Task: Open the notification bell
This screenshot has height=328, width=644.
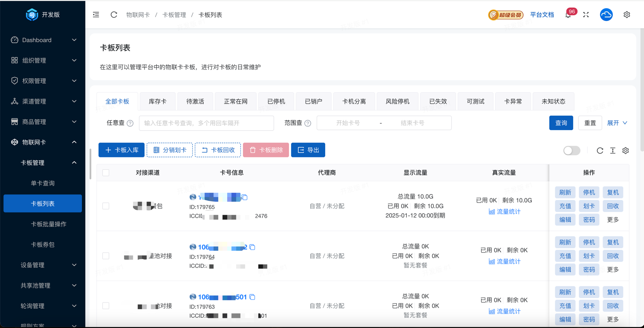Action: point(568,15)
